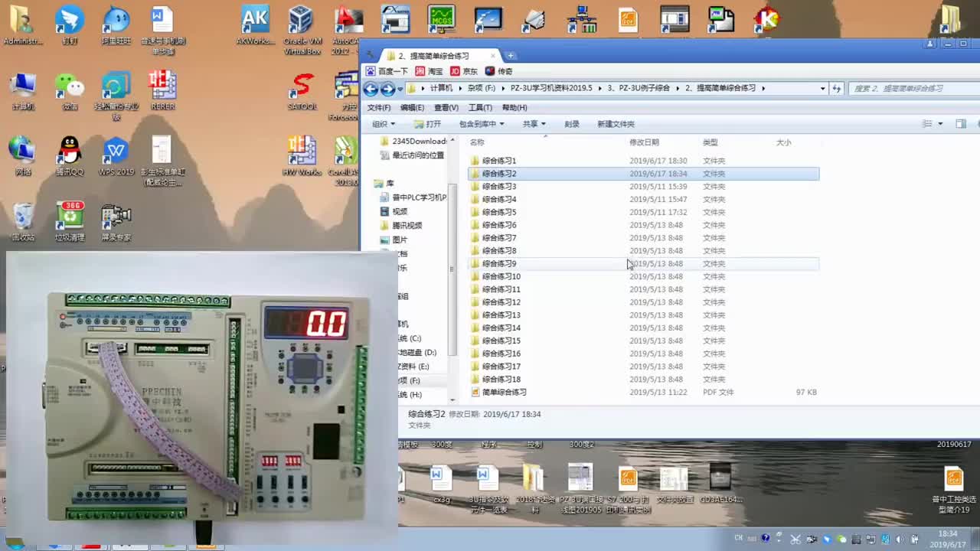Click the 刻录 burn button

[x=572, y=124]
